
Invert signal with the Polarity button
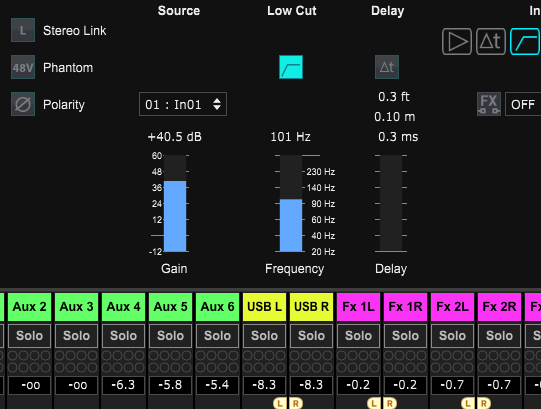click(x=23, y=104)
